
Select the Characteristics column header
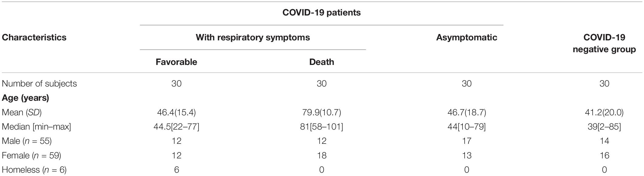[x=34, y=37]
